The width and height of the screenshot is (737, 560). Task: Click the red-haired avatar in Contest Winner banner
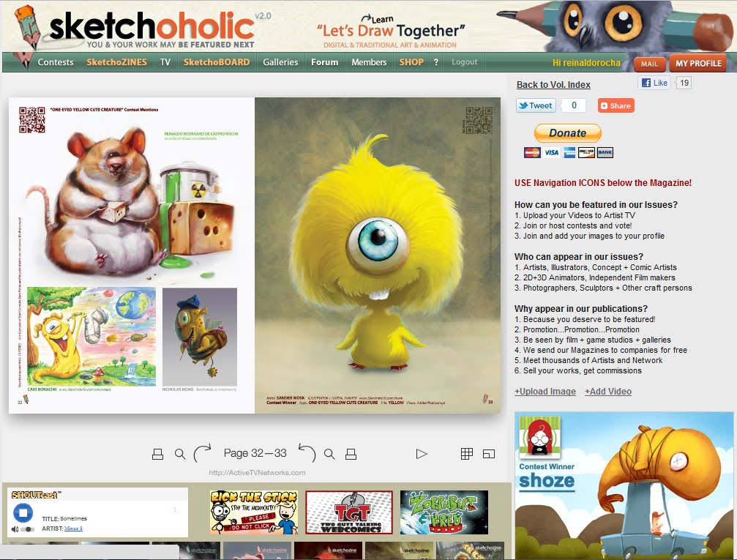(x=539, y=437)
